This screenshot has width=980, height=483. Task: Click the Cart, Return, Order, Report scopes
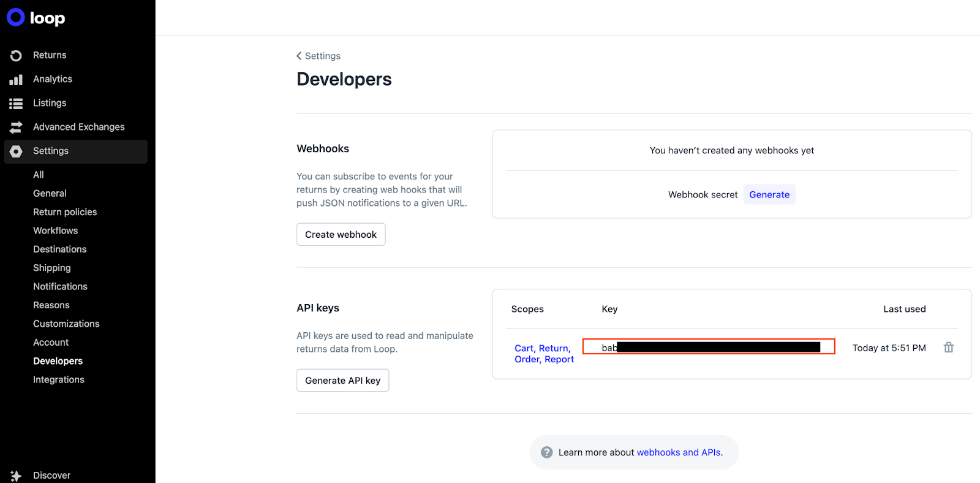(544, 354)
